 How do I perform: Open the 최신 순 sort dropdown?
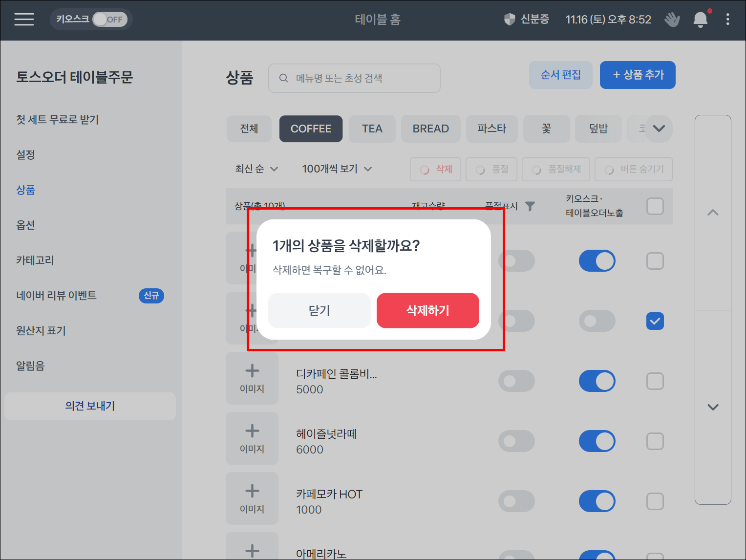coord(256,169)
